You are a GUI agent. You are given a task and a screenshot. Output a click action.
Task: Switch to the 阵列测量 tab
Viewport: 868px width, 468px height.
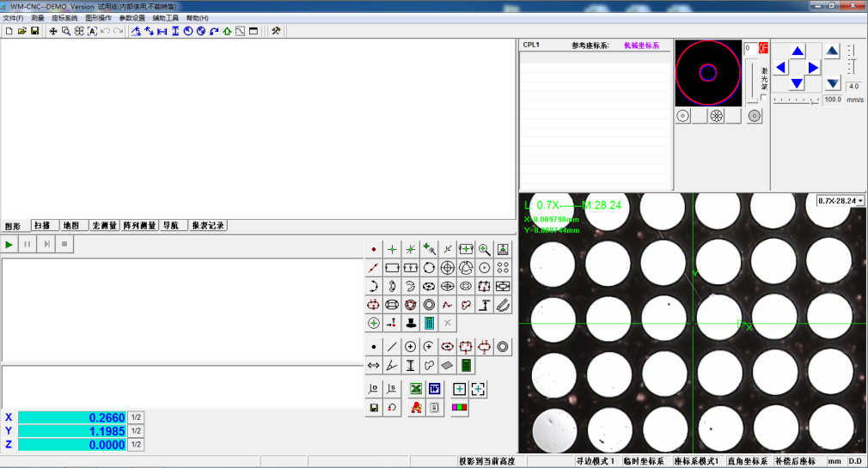point(139,226)
